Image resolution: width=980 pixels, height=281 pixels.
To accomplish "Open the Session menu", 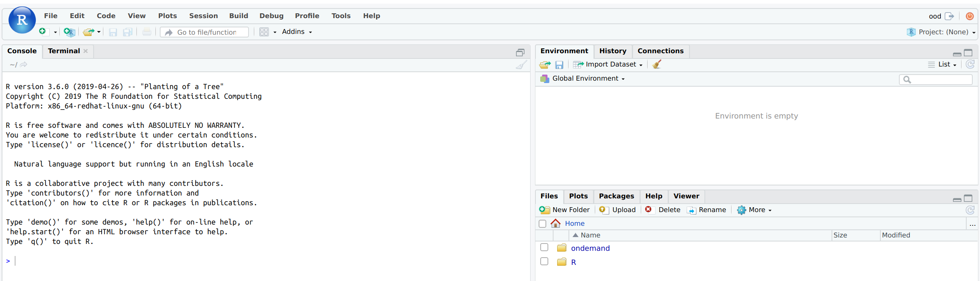I will 203,16.
